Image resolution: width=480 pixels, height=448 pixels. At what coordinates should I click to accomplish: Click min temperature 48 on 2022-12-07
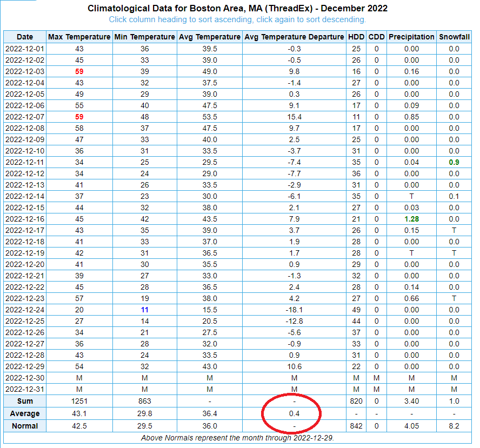144,117
